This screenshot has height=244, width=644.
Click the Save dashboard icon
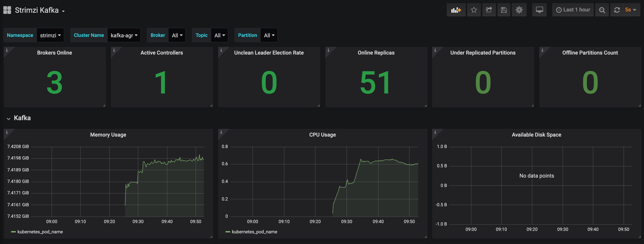pos(504,10)
